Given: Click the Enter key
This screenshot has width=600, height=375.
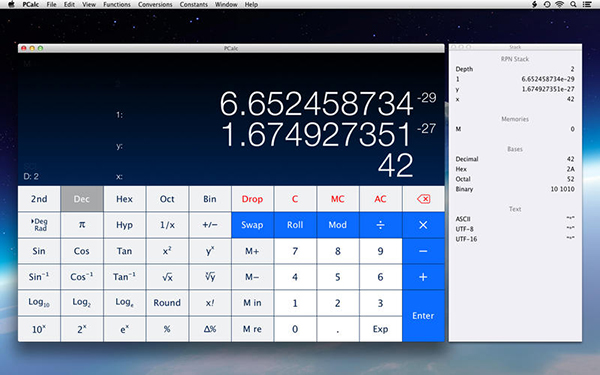Looking at the screenshot, I should pyautogui.click(x=423, y=316).
